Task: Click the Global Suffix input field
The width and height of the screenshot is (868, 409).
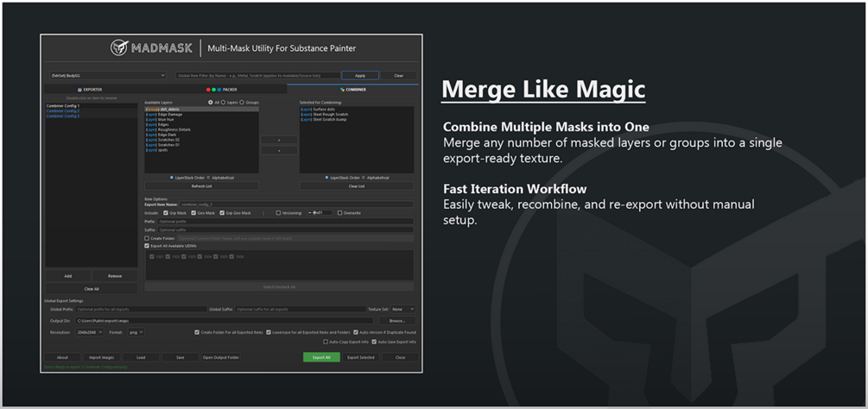Action: point(300,309)
